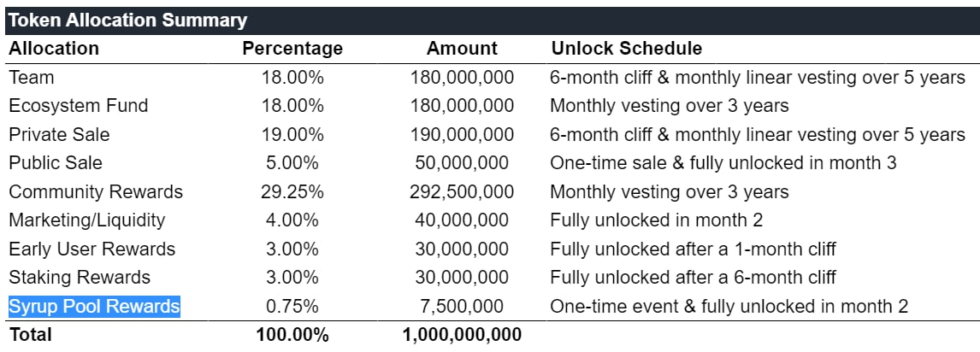Select the 100.00% total percentage cell

tap(292, 335)
